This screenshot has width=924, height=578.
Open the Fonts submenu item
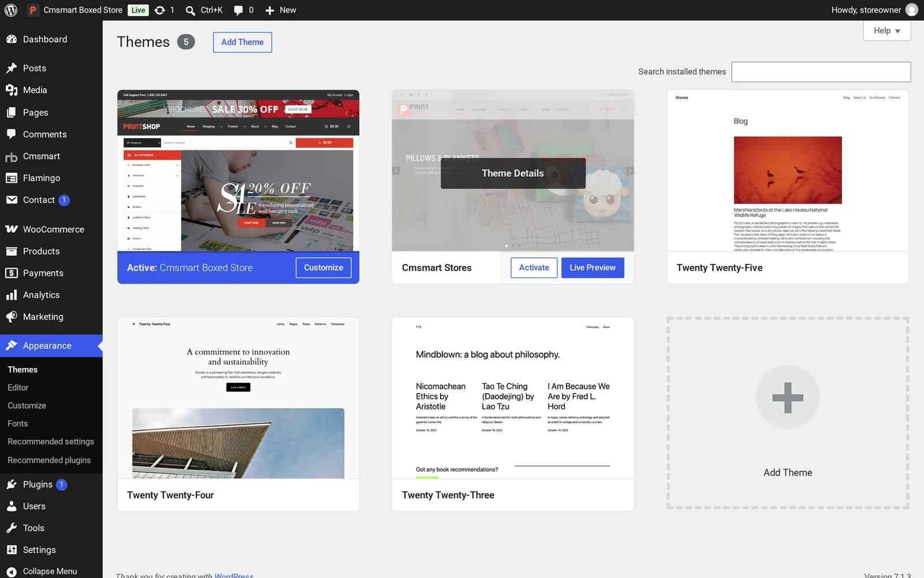coord(18,424)
